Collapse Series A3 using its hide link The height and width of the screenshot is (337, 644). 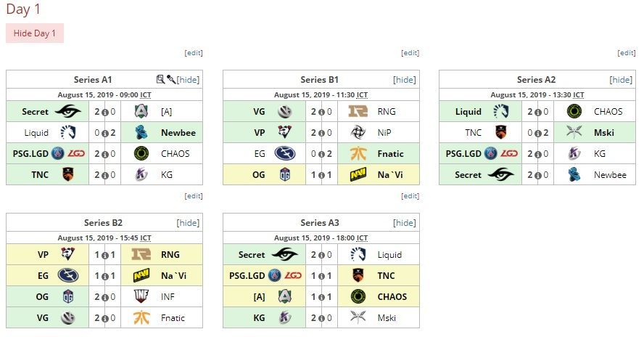pyautogui.click(x=405, y=223)
